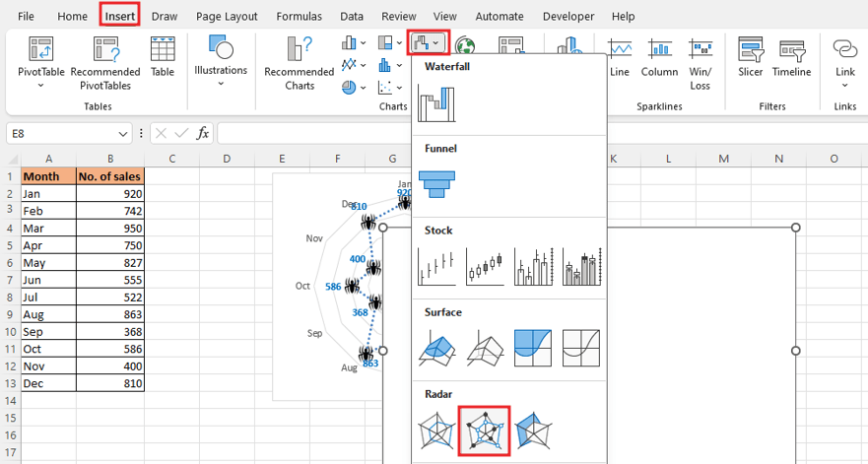This screenshot has height=464, width=868.
Task: Select Open-High-Low-Close stock chart
Action: (x=485, y=266)
